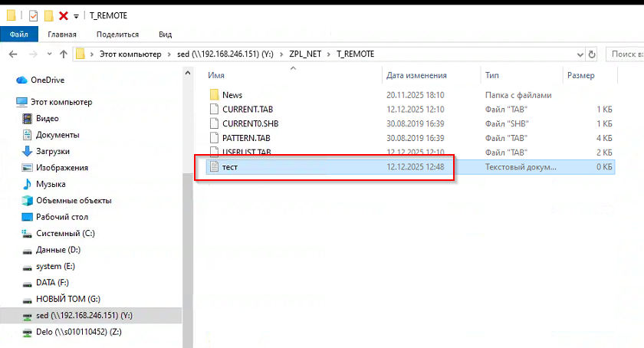Select the Музыка folder in sidebar
The image size is (644, 348).
(51, 184)
